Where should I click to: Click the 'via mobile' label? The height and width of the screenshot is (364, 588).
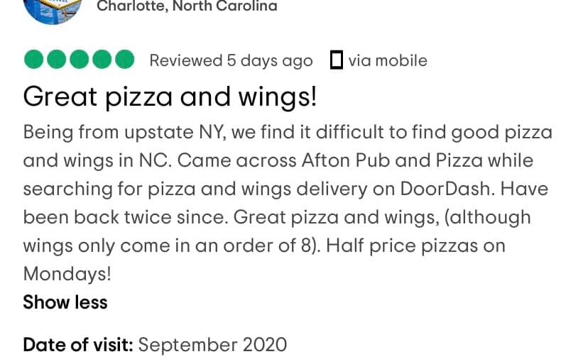(388, 61)
